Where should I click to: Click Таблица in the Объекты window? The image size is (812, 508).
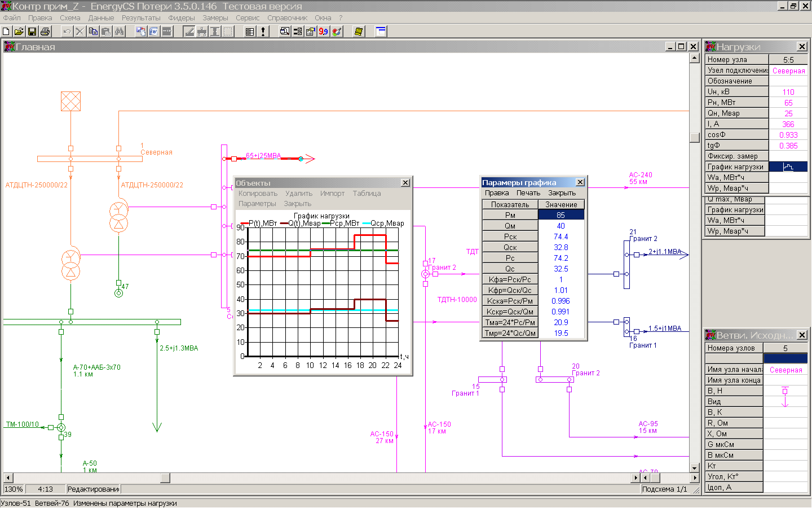367,194
